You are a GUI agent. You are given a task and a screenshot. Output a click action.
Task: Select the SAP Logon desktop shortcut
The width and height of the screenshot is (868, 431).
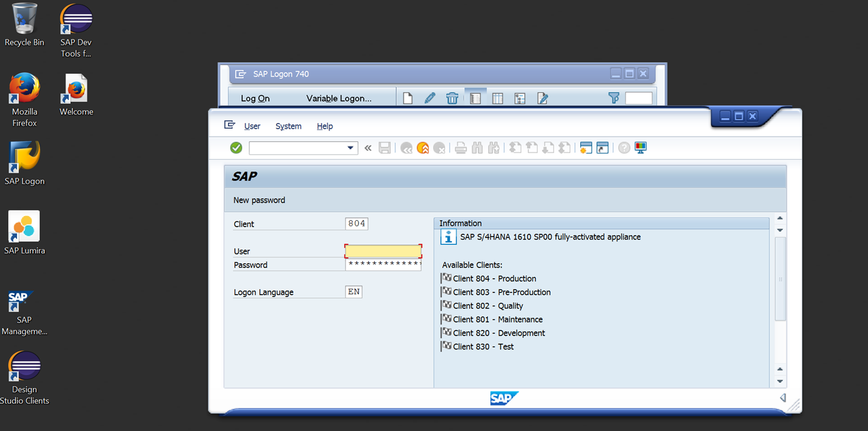pos(24,164)
